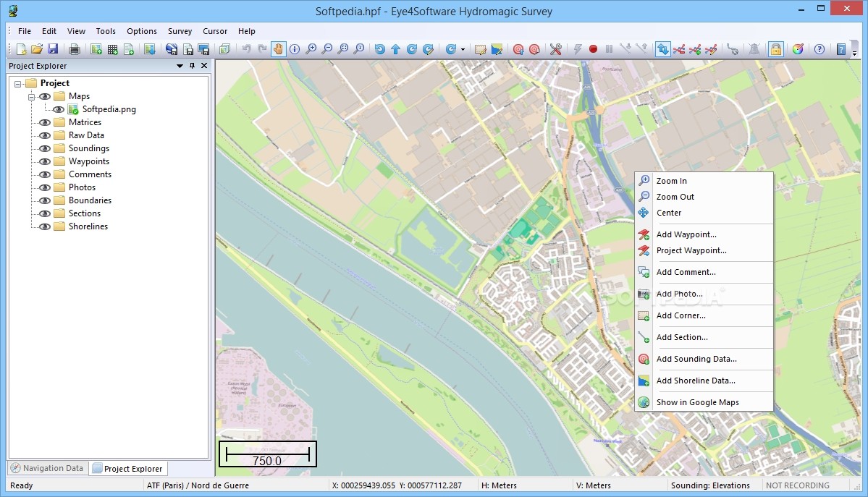Viewport: 868px width, 497px height.
Task: Open a project file via the folder icon
Action: tap(37, 49)
